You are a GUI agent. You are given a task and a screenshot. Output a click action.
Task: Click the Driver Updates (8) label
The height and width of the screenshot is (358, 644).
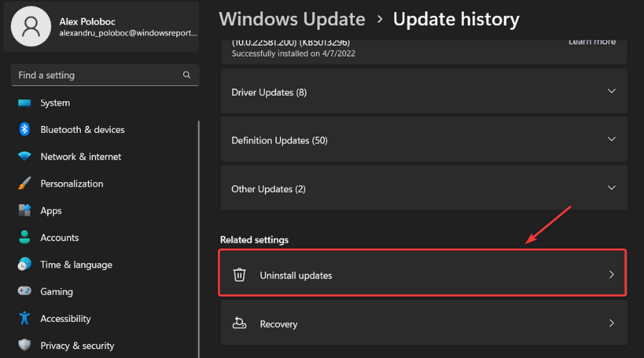(x=269, y=92)
